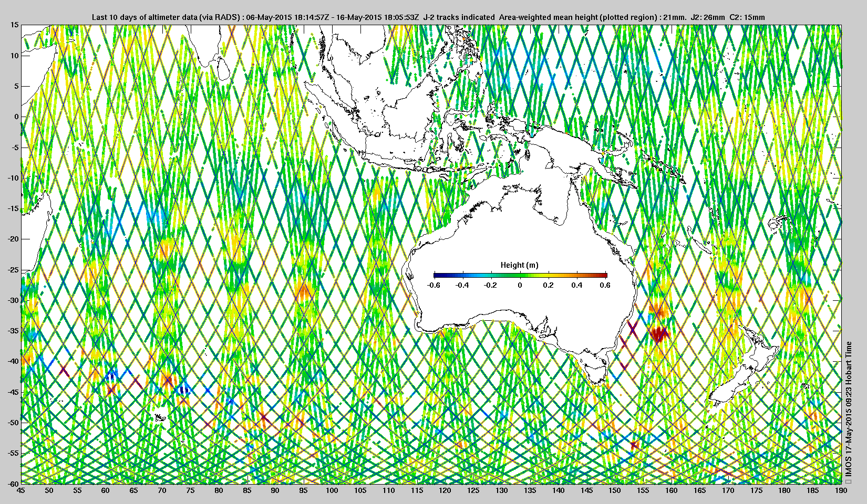Click longitude tick label 60
The image size is (867, 504).
(x=105, y=490)
